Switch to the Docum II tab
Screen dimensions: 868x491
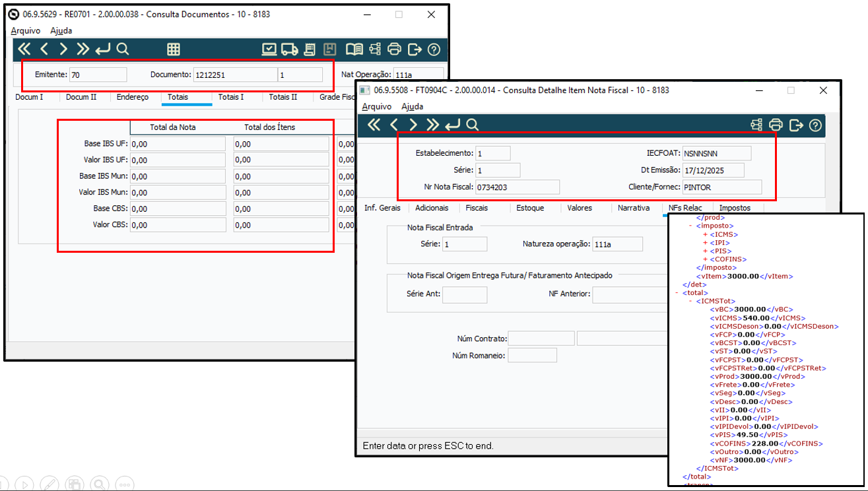point(81,97)
